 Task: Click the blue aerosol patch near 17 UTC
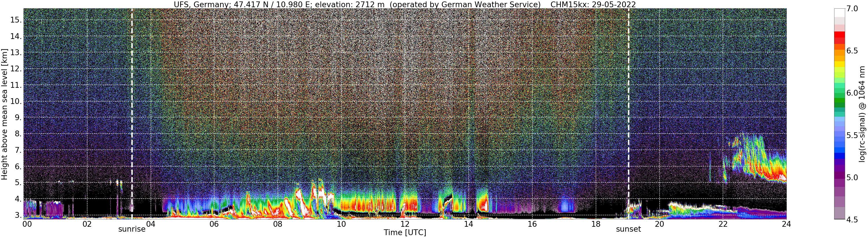click(x=566, y=205)
